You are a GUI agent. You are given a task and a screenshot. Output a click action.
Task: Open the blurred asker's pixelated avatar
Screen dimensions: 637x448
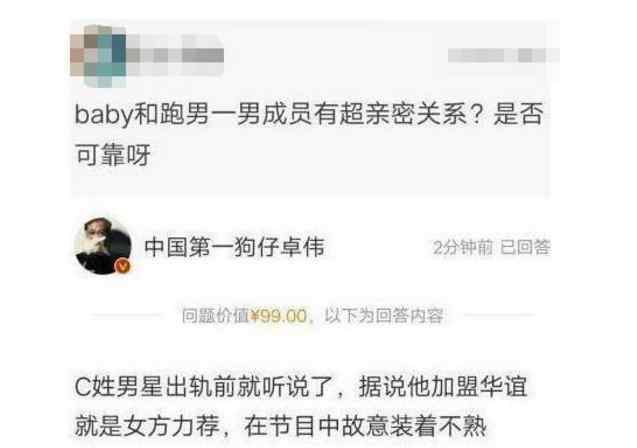coord(98,56)
